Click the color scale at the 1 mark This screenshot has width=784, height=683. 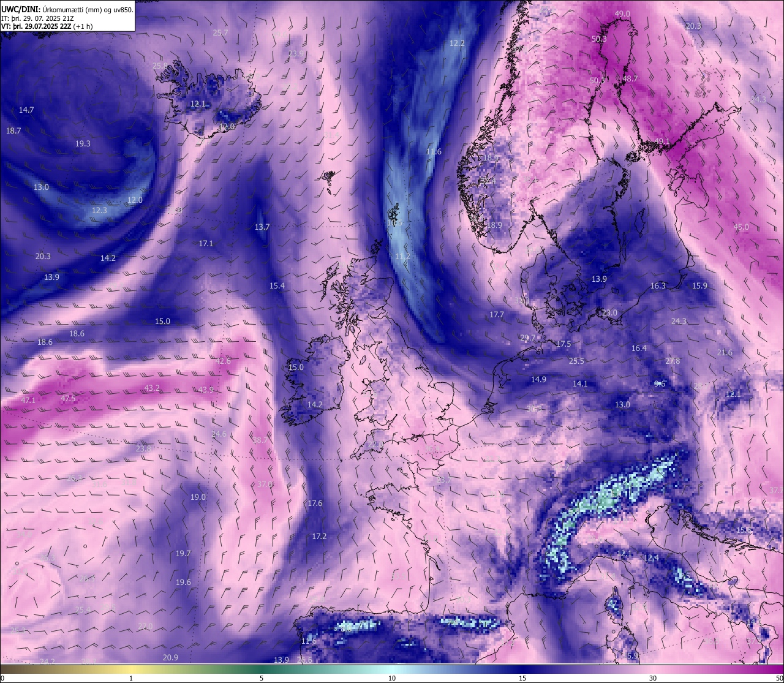131,678
